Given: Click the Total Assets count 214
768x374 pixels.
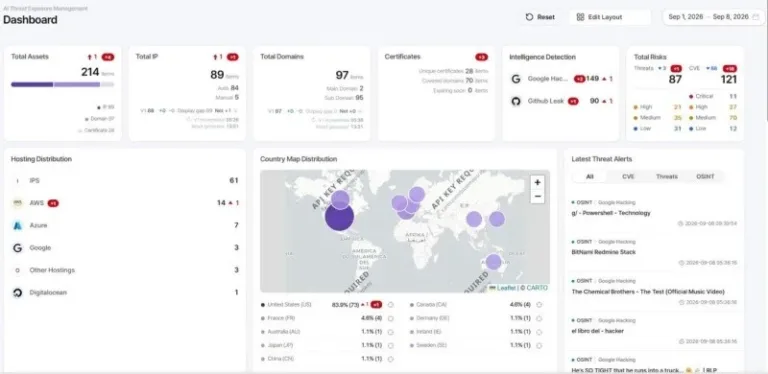Looking at the screenshot, I should pyautogui.click(x=90, y=72).
